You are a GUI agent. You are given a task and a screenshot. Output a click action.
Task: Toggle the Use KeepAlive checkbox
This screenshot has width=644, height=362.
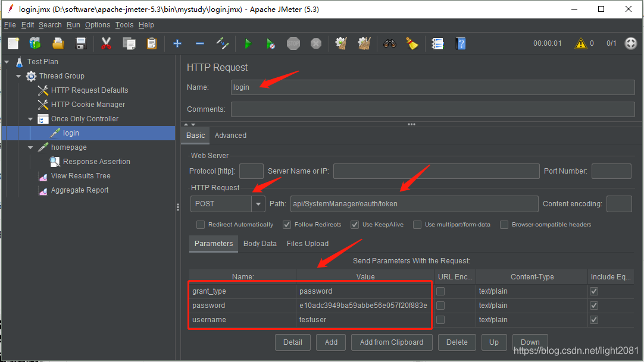tap(355, 225)
